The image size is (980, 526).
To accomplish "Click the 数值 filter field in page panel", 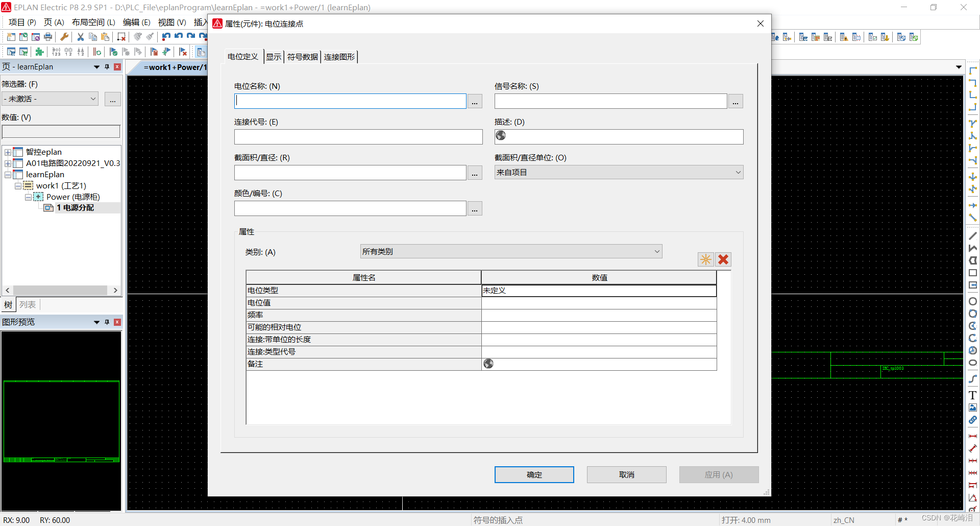I will [61, 132].
